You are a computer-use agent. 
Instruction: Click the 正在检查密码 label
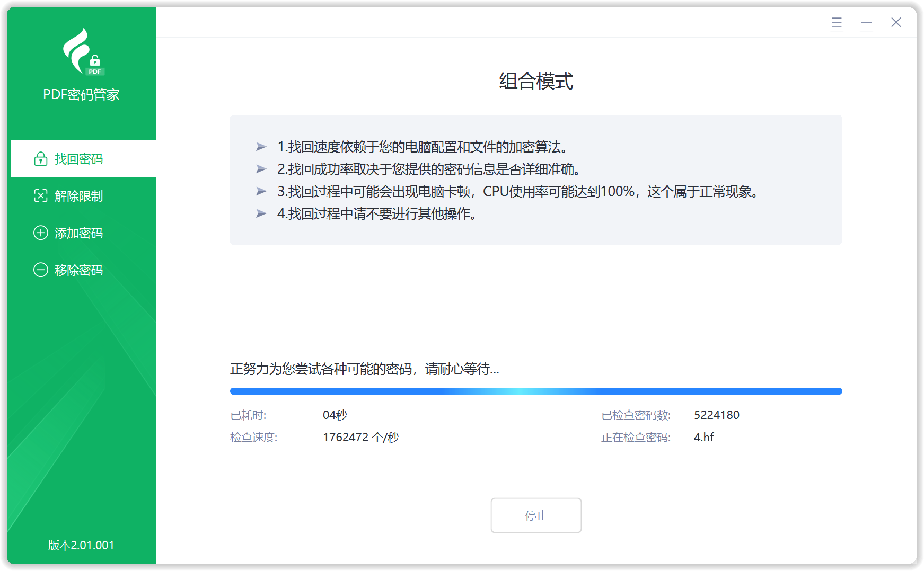(x=636, y=438)
